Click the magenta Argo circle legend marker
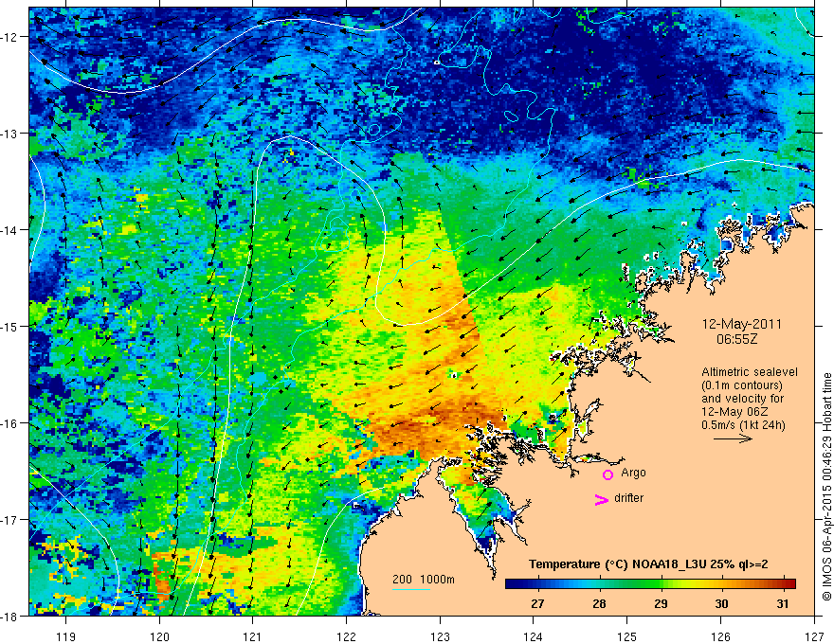The height and width of the screenshot is (644, 834). [x=607, y=474]
